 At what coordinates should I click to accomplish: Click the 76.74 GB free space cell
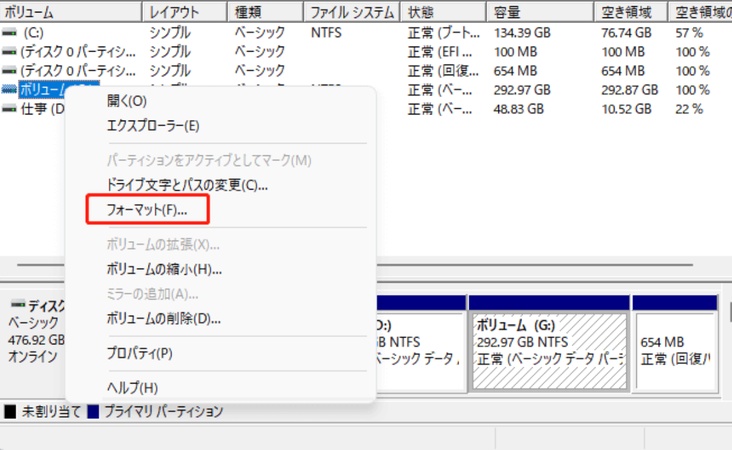pyautogui.click(x=626, y=33)
